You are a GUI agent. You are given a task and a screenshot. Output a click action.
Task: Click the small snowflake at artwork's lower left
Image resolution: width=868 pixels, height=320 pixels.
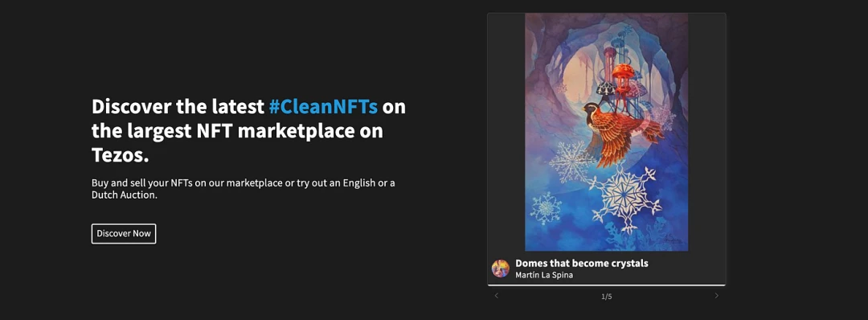(546, 208)
